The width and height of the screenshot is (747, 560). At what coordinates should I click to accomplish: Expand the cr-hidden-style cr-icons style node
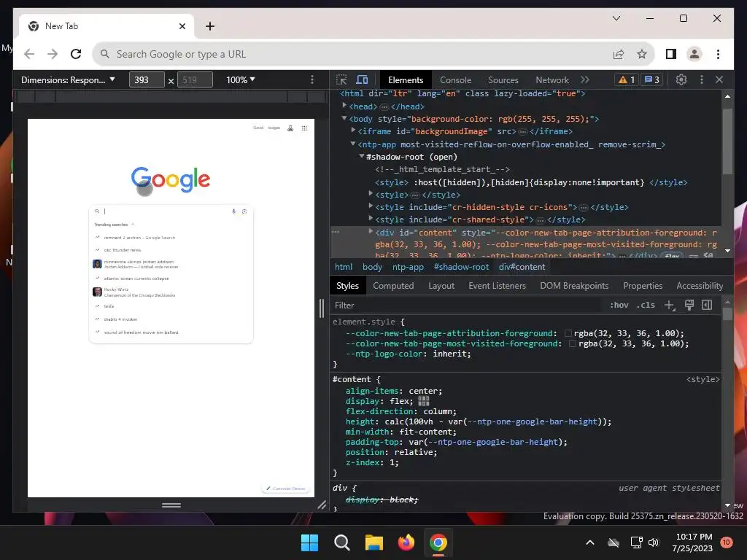pos(371,206)
